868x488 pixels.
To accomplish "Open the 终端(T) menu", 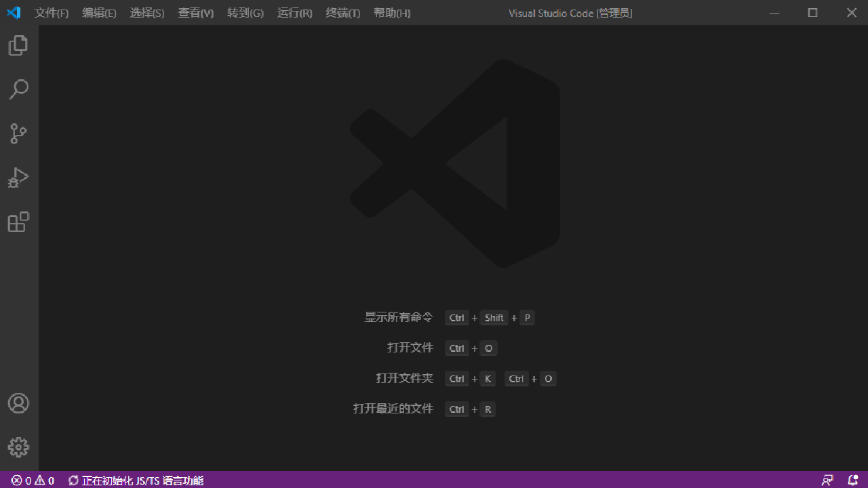I will tap(343, 13).
